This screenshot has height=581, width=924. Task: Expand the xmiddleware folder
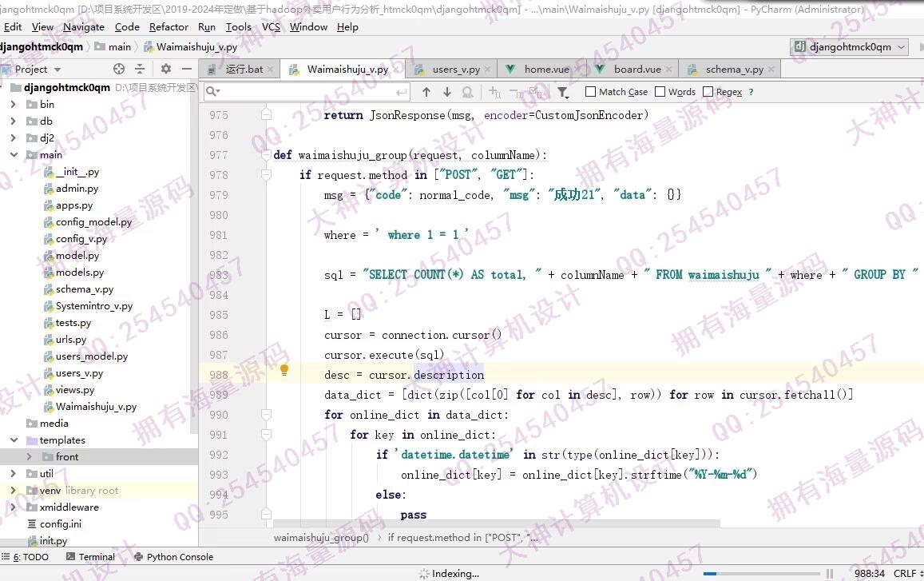point(14,507)
